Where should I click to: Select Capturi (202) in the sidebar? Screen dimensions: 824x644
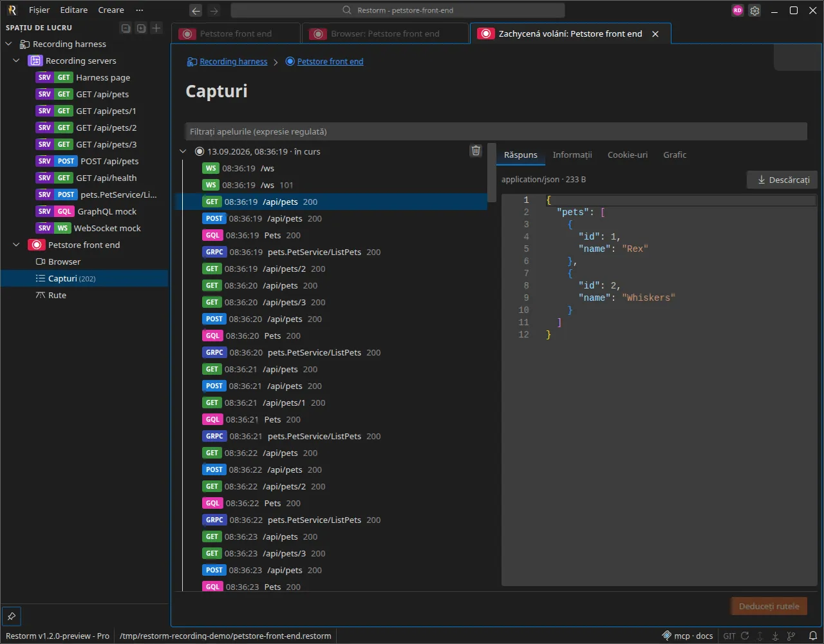pyautogui.click(x=84, y=279)
